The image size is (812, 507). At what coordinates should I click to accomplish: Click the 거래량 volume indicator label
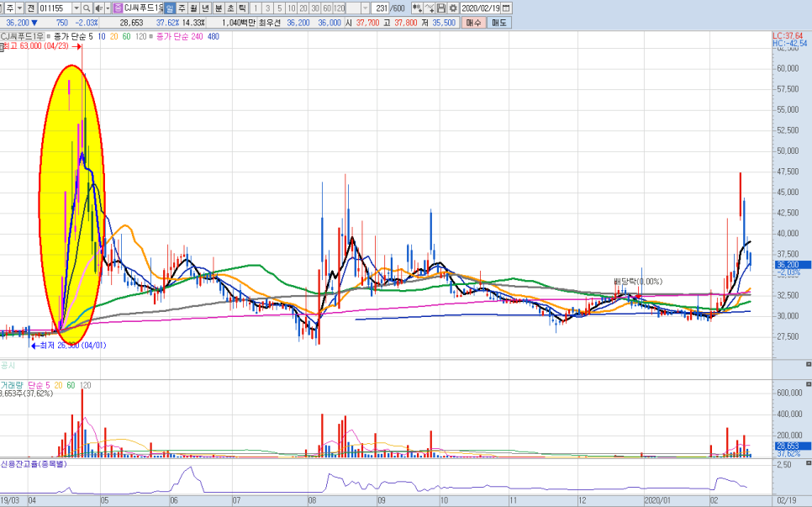click(13, 384)
